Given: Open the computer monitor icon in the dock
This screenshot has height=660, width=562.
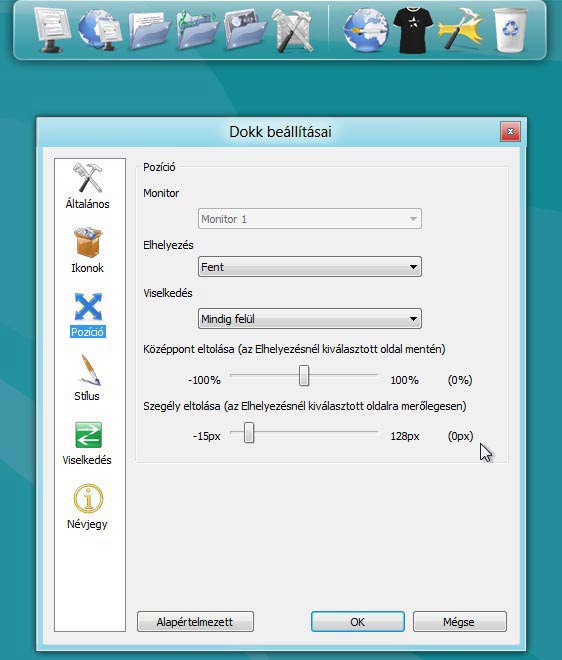Looking at the screenshot, I should [53, 31].
